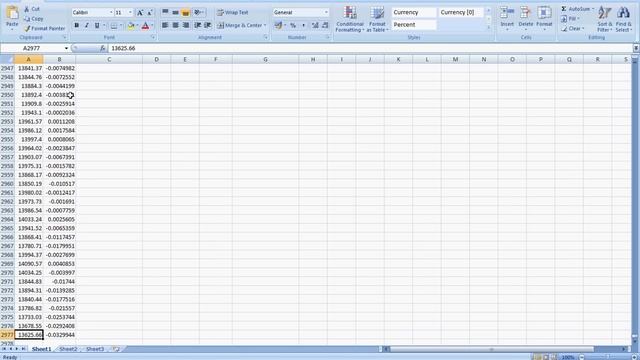Image resolution: width=640 pixels, height=360 pixels.
Task: Apply the Currency [0] cell style
Action: tap(460, 13)
